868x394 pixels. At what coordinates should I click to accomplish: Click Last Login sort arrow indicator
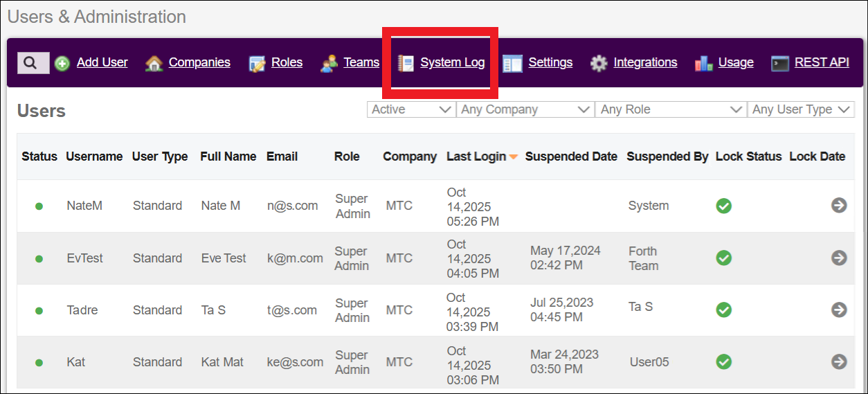point(514,157)
